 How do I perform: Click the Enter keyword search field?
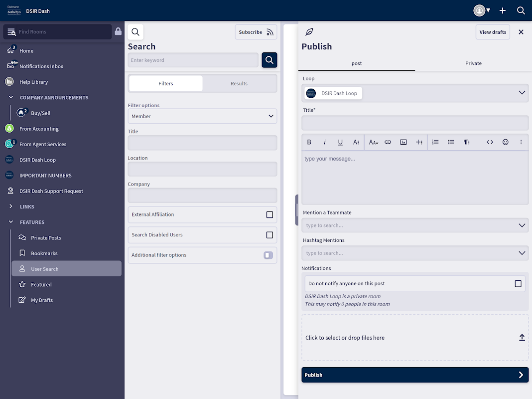click(x=193, y=60)
